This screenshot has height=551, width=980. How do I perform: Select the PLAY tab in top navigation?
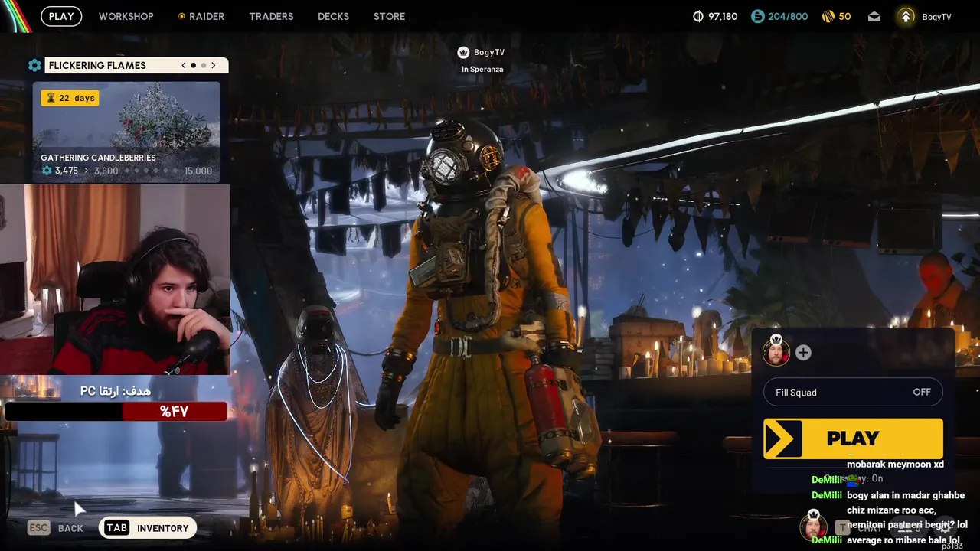click(61, 16)
